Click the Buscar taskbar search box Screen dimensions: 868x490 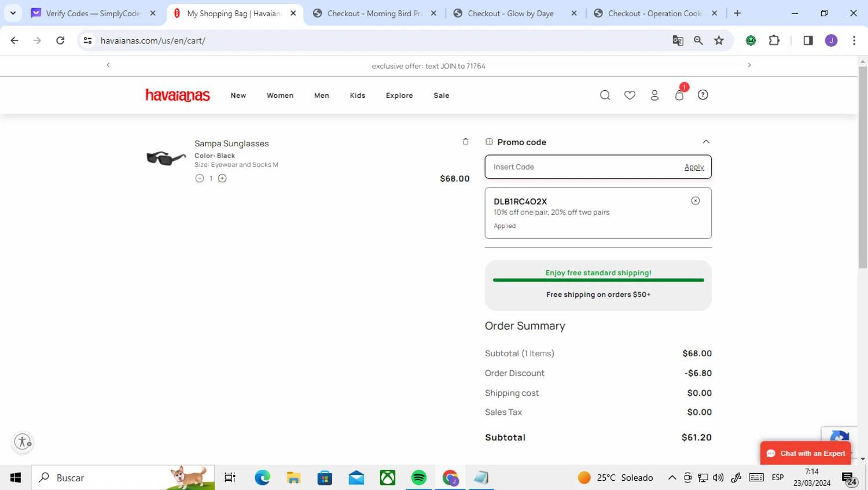pyautogui.click(x=123, y=478)
